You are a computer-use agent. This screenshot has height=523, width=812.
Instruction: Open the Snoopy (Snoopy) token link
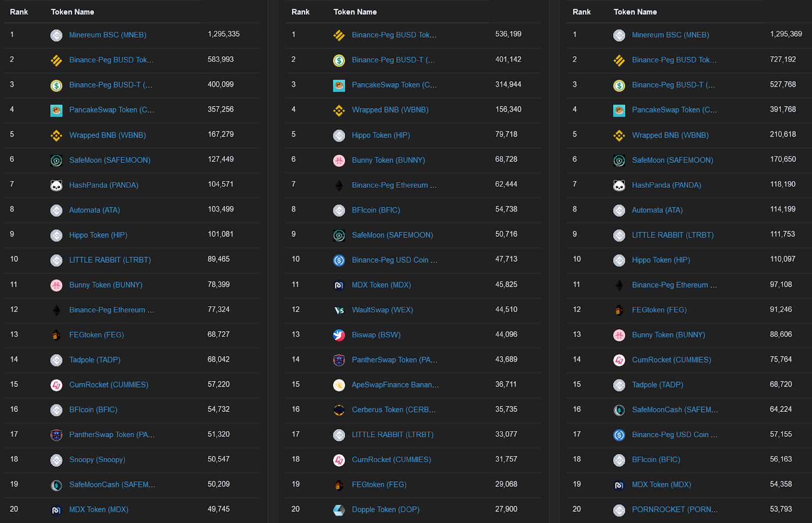pyautogui.click(x=97, y=460)
